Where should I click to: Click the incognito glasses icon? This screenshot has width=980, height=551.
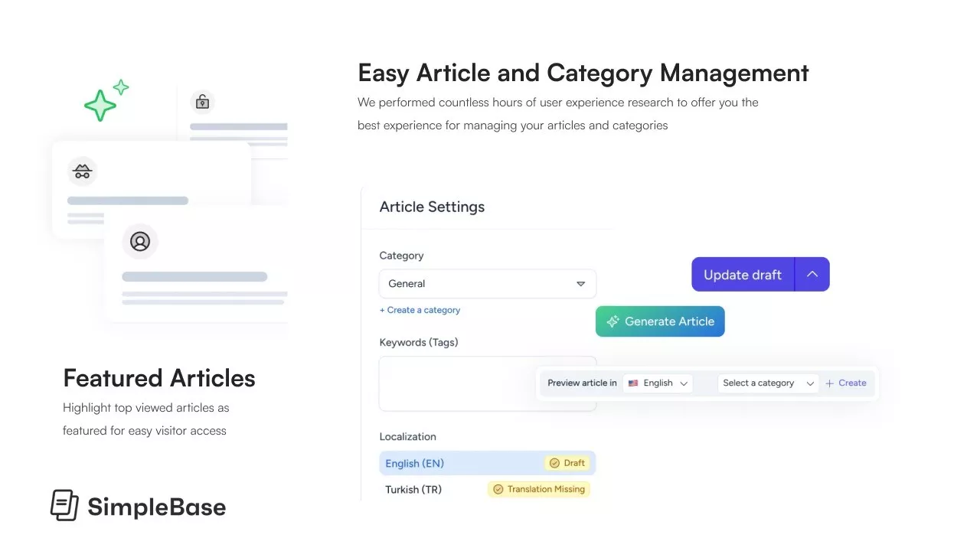(82, 171)
